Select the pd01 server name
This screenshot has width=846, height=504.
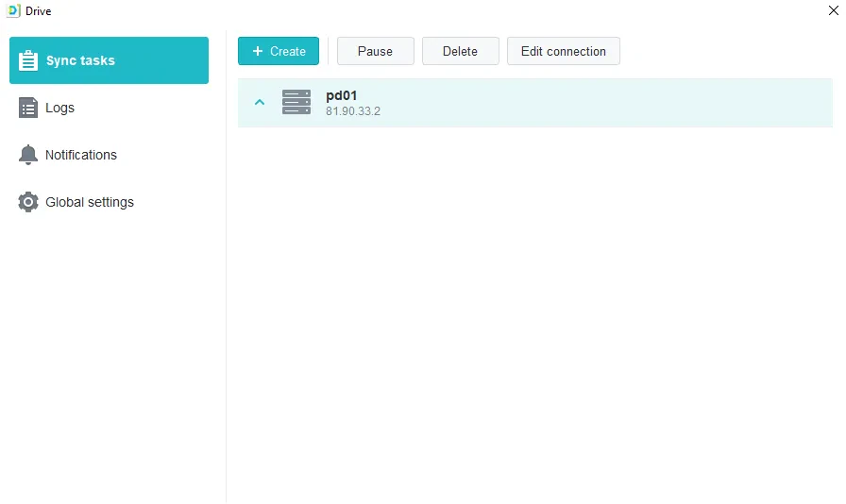point(342,95)
